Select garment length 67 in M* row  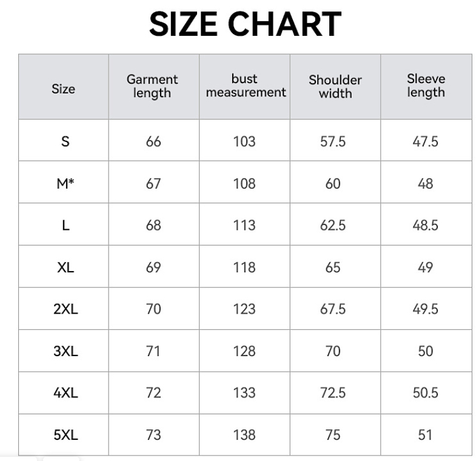pyautogui.click(x=153, y=183)
